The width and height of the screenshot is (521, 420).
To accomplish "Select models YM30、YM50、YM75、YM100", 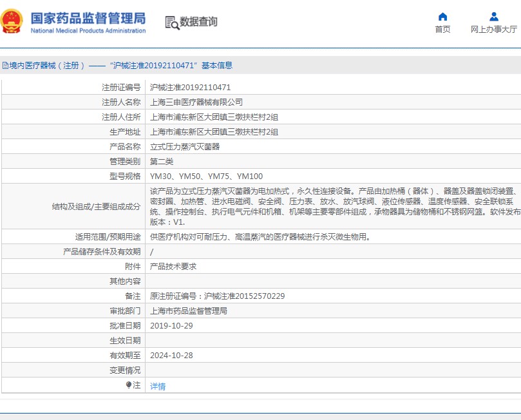I will tap(206, 176).
